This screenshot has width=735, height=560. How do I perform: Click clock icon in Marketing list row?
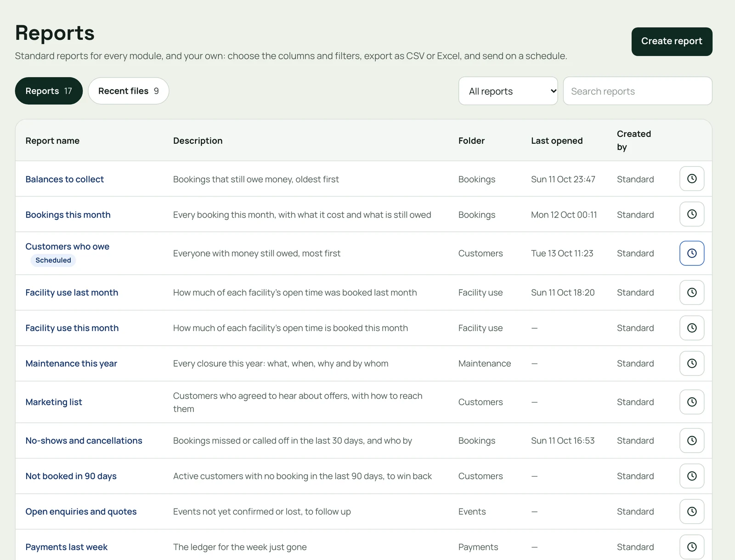(x=692, y=402)
